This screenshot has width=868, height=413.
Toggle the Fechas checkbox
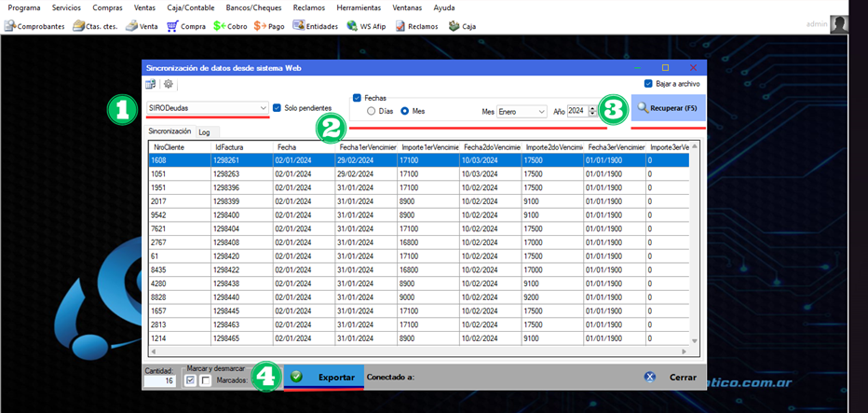click(357, 98)
